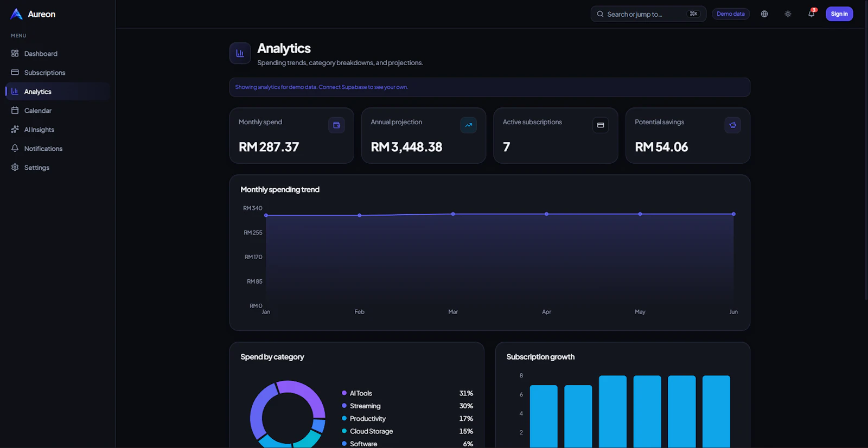The image size is (868, 448).
Task: Click the Software legend entry
Action: [407, 444]
